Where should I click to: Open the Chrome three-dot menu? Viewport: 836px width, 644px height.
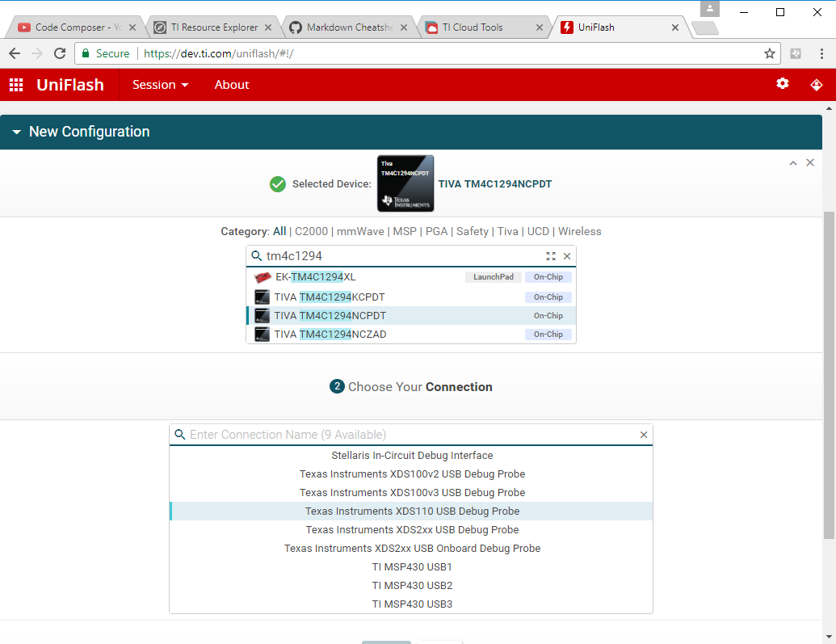pyautogui.click(x=821, y=53)
